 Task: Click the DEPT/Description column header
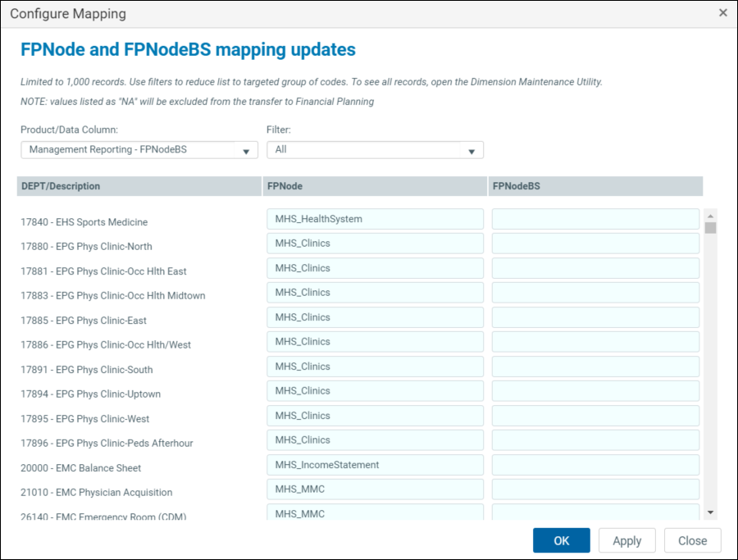[139, 186]
